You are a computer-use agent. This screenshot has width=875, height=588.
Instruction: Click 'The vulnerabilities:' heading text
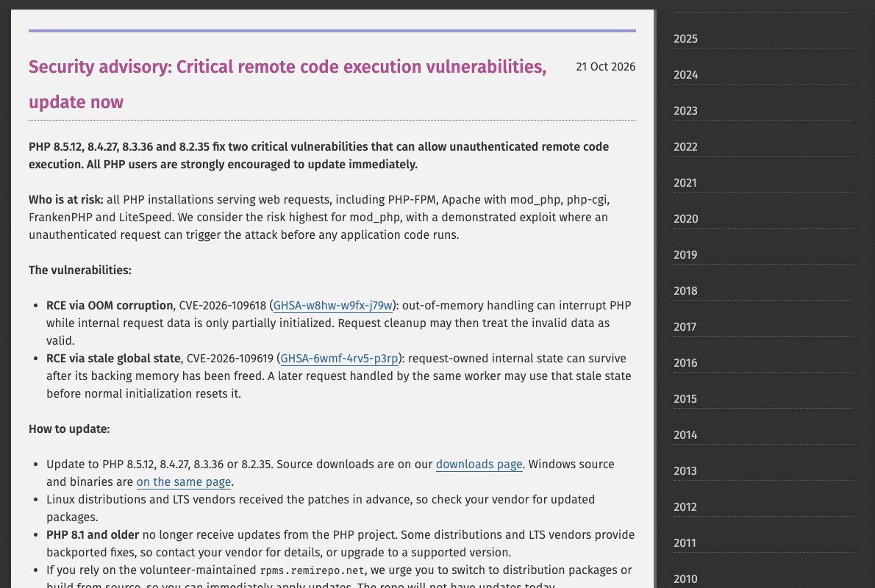80,270
